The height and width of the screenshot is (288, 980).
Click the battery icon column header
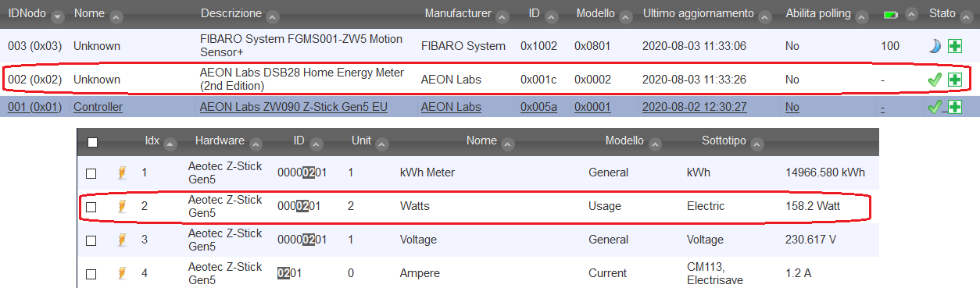coord(890,15)
